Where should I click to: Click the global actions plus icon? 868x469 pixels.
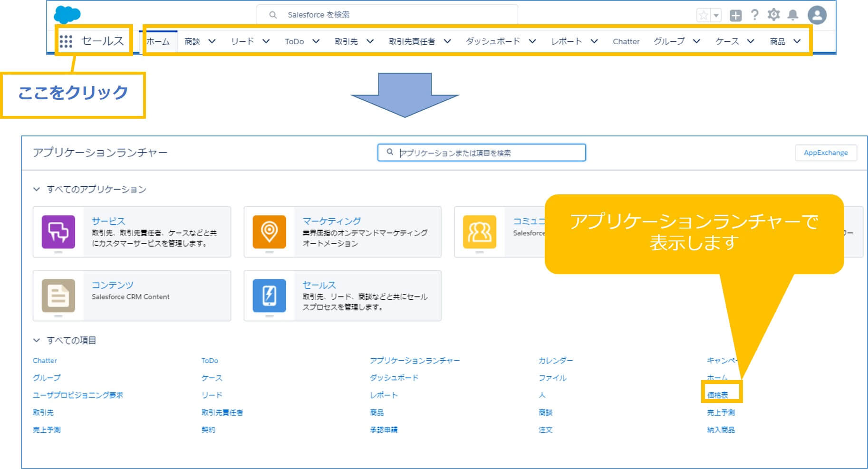coord(735,15)
